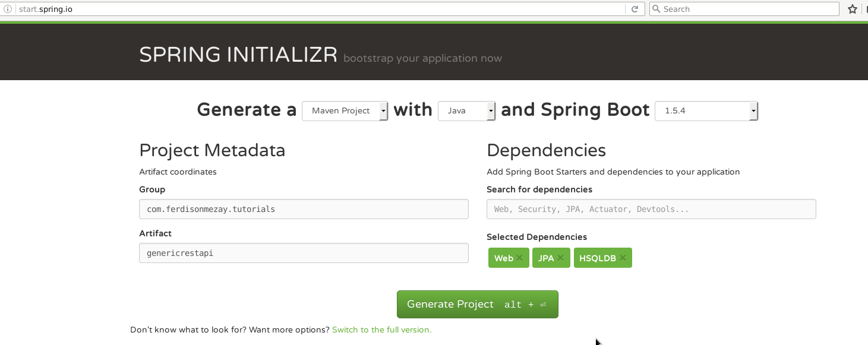Click the JPA dependency tag label

coord(546,258)
